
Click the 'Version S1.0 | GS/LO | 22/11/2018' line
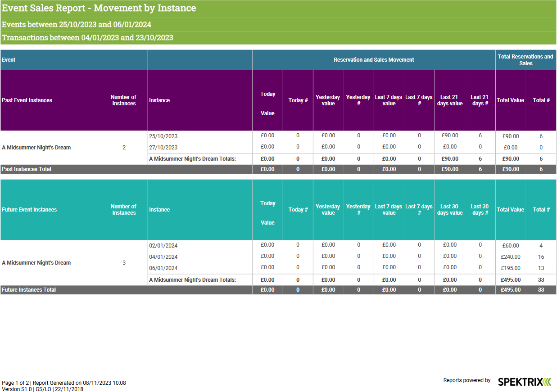pos(43,389)
